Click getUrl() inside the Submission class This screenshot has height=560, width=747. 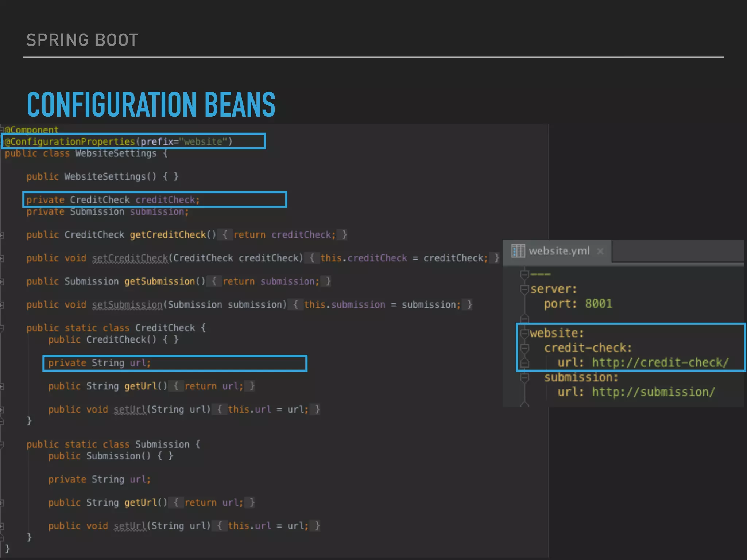(x=146, y=502)
